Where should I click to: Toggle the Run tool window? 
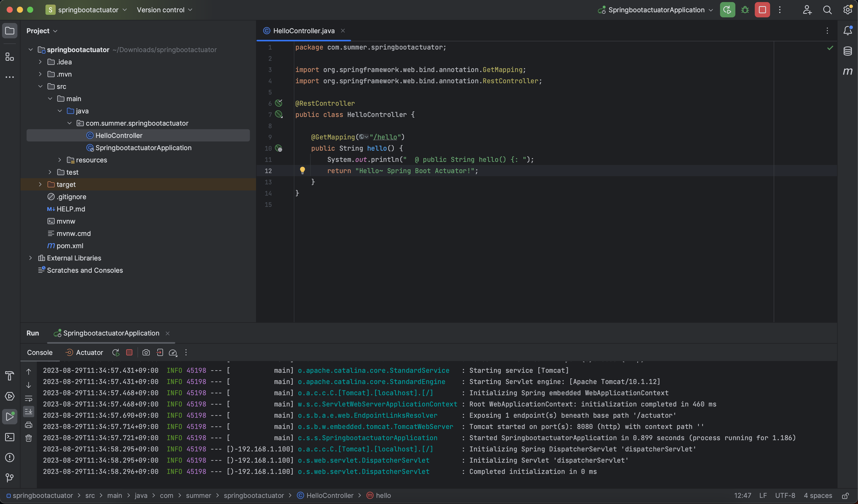pyautogui.click(x=10, y=416)
